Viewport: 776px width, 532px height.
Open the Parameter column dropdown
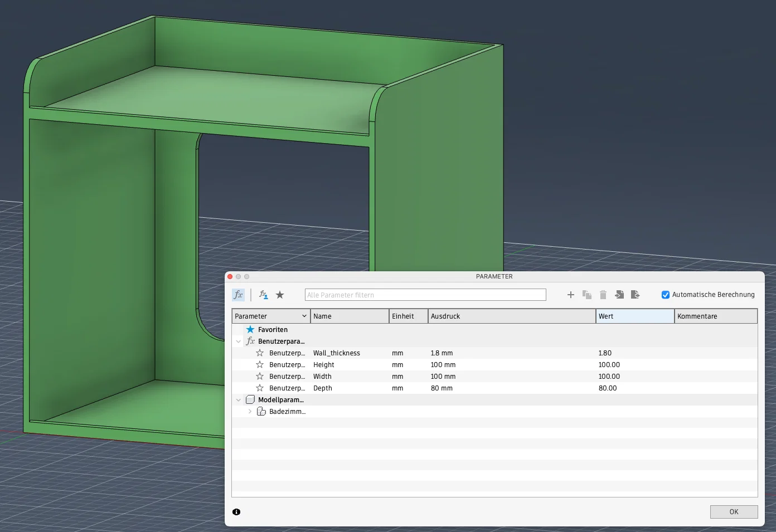(304, 316)
